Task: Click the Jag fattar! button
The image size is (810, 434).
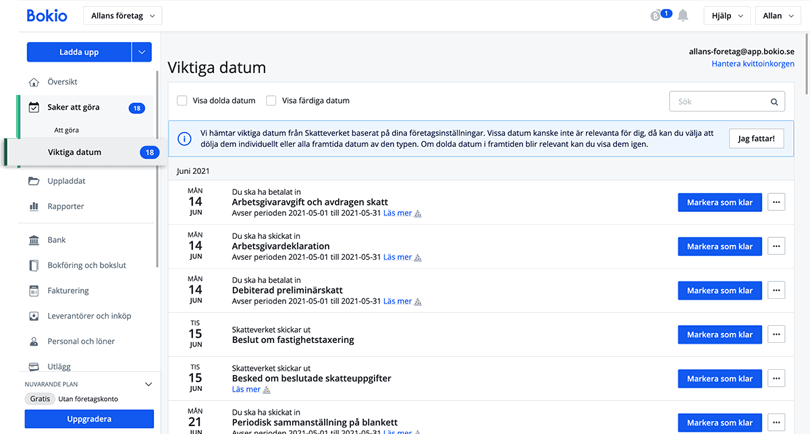Action: coord(757,138)
